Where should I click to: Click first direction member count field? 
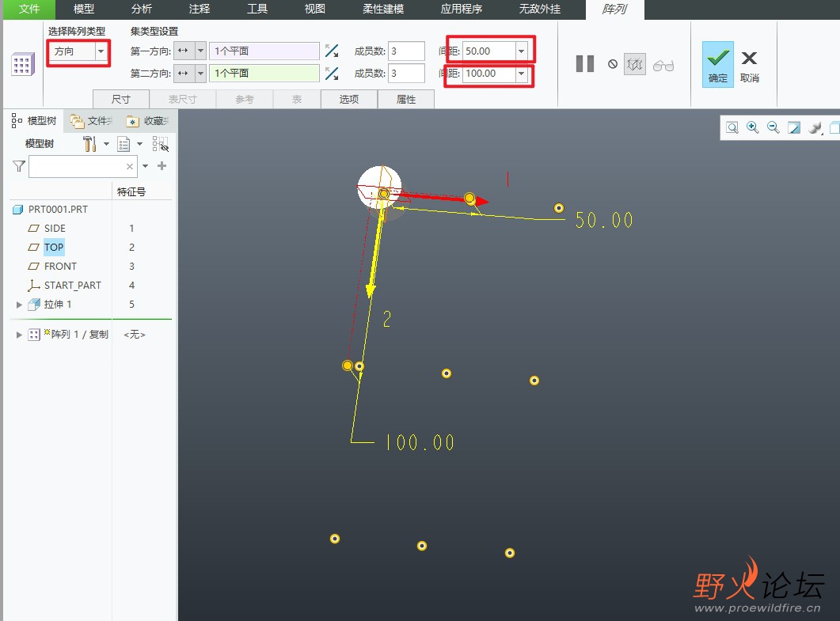click(x=406, y=51)
